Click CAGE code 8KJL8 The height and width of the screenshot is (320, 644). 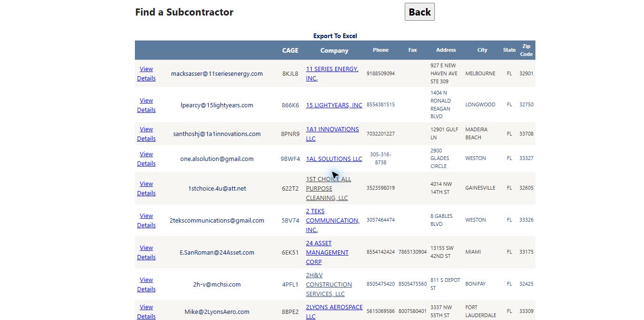click(x=290, y=74)
